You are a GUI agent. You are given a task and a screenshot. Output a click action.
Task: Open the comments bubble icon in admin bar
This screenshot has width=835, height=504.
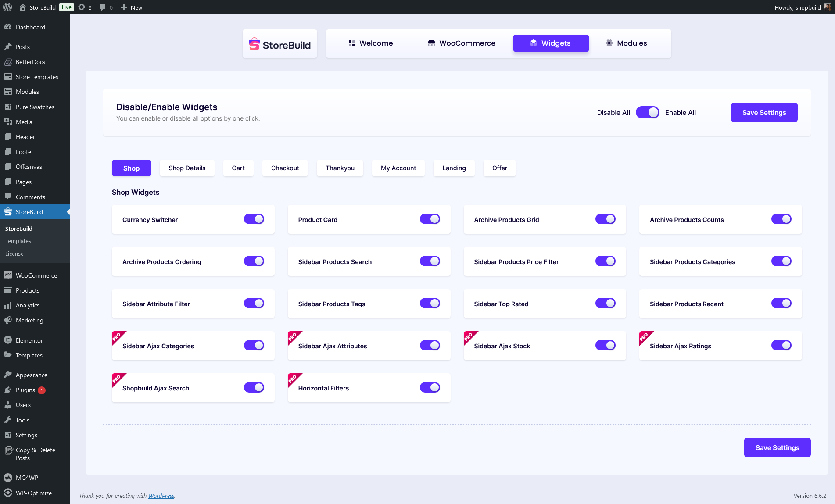point(102,7)
